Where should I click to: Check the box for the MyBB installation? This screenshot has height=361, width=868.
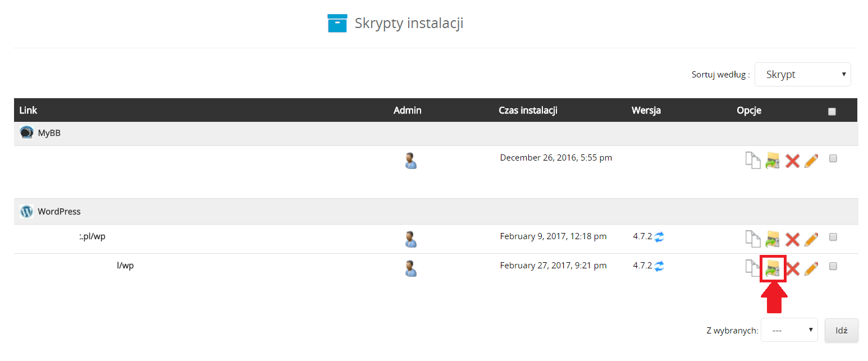(833, 158)
